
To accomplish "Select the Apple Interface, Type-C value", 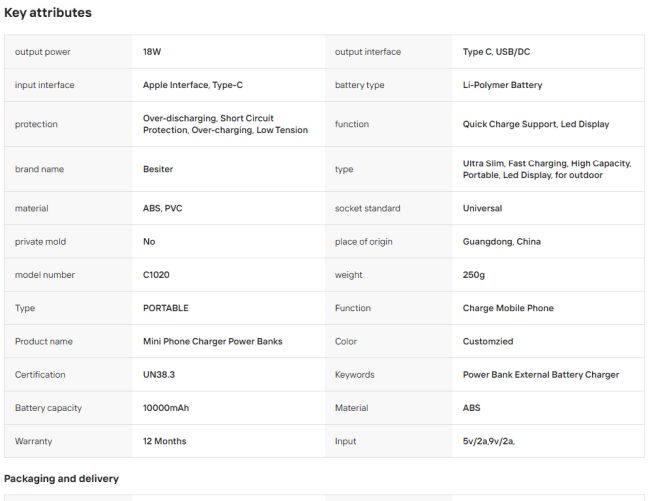I will (x=193, y=85).
